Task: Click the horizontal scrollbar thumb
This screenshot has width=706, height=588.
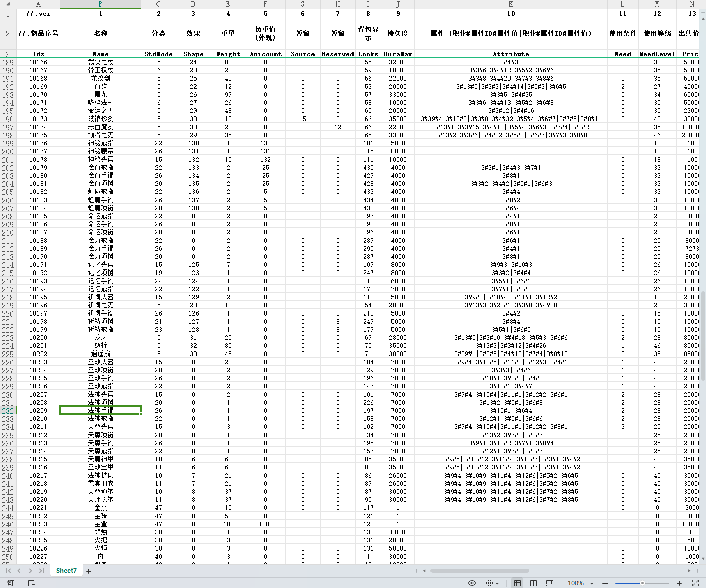Action: click(x=479, y=571)
